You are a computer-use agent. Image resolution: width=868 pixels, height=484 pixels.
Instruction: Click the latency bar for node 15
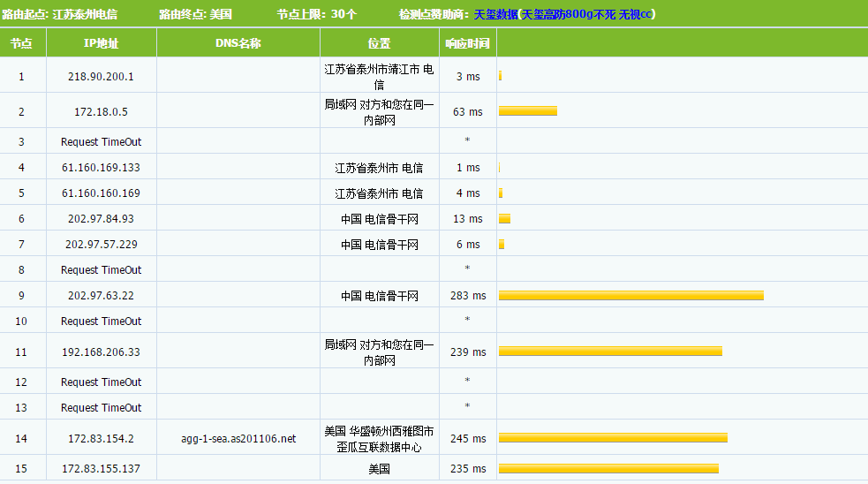[x=609, y=468]
